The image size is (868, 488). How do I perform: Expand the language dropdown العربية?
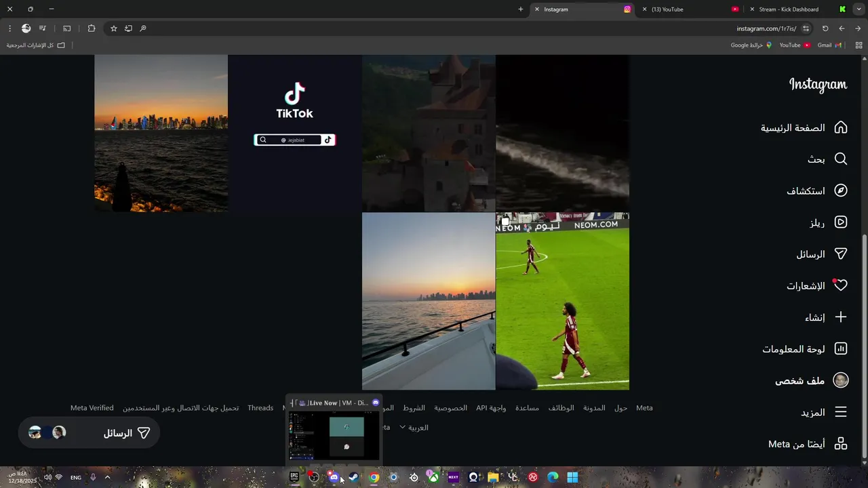click(414, 428)
